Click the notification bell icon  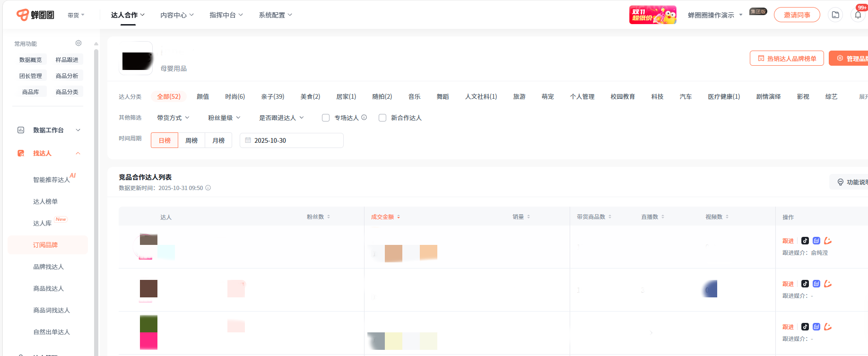pos(858,15)
